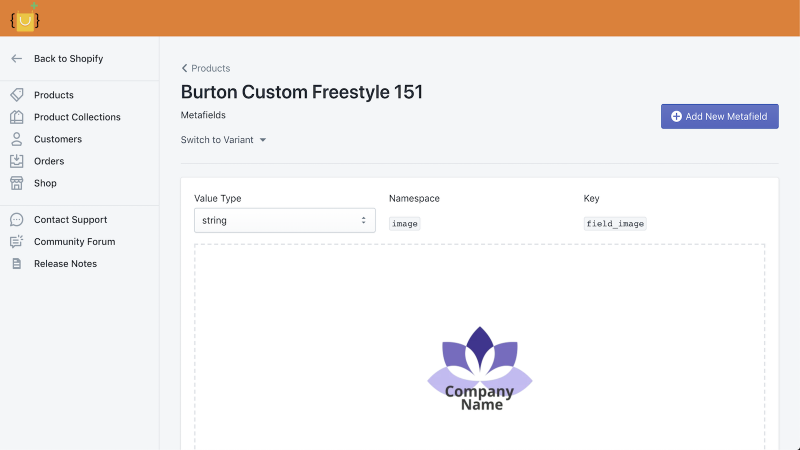Click the Contact Support chat bubble icon
Viewport: 800px width, 450px height.
17,219
